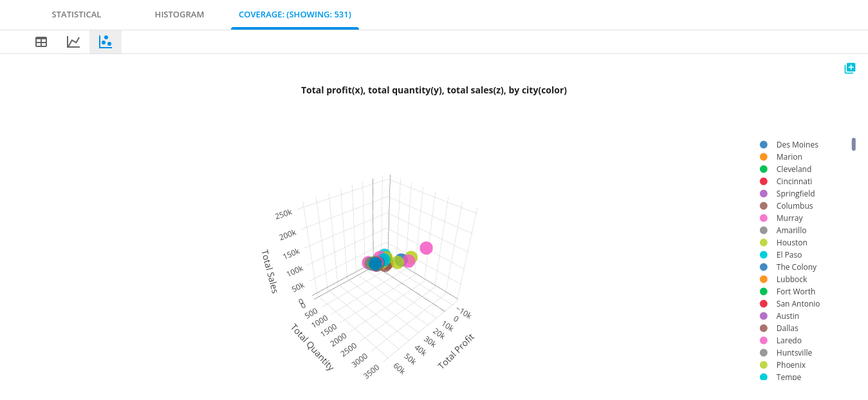
Task: Switch to table view icon
Action: point(41,42)
